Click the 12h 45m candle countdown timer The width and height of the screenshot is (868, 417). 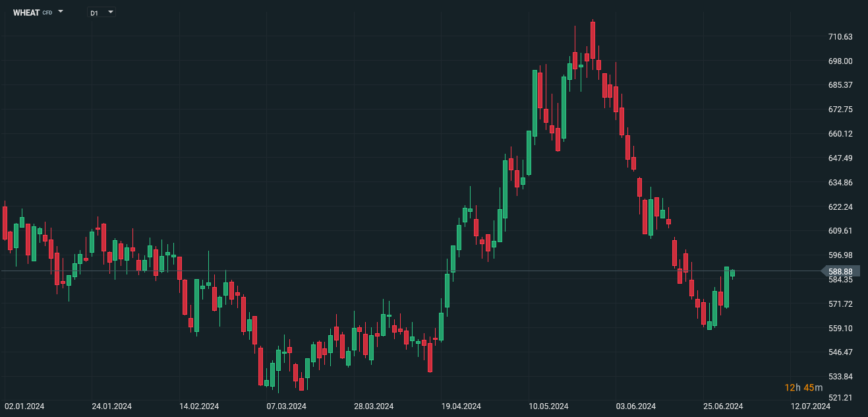pos(803,388)
